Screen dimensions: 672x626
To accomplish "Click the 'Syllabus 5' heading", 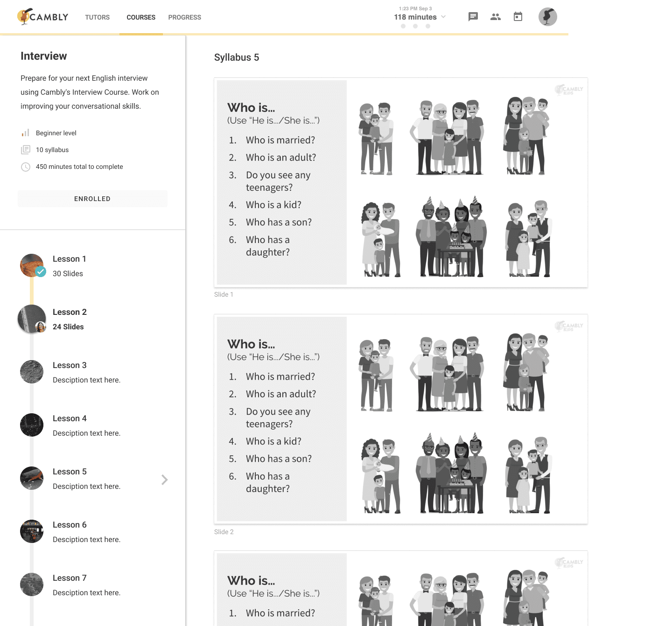I will coord(237,57).
